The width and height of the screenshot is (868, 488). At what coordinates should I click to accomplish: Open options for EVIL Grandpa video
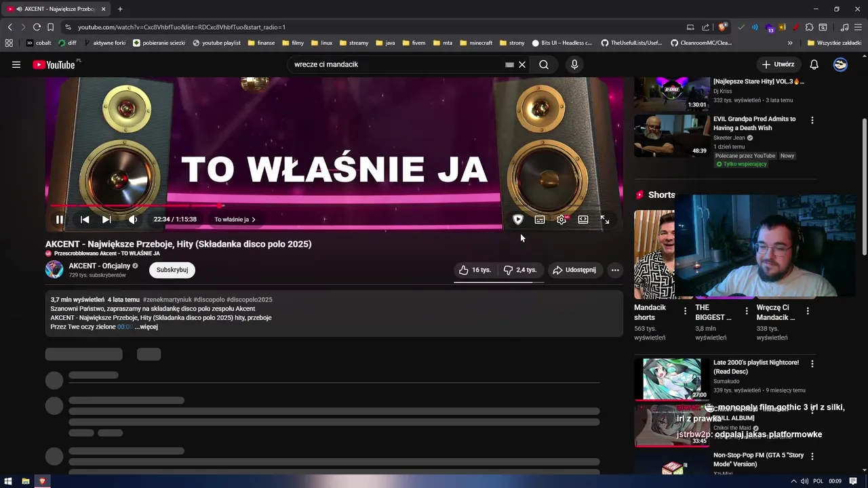tap(812, 120)
